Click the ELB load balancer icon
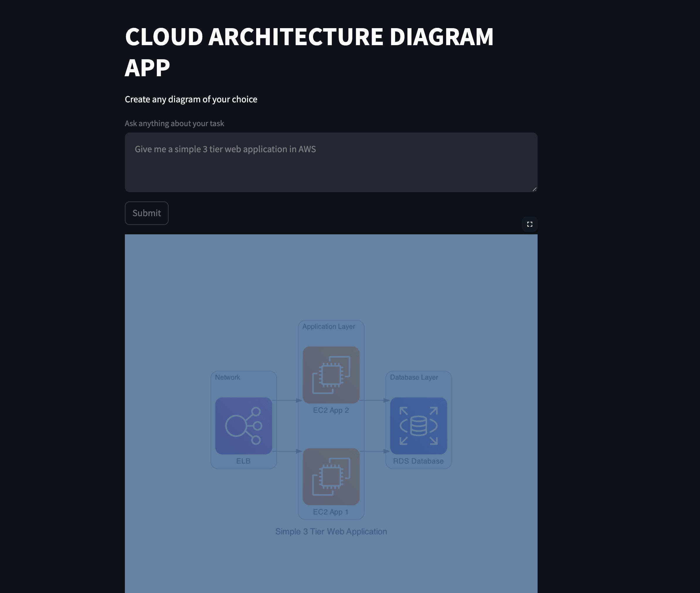 point(243,426)
